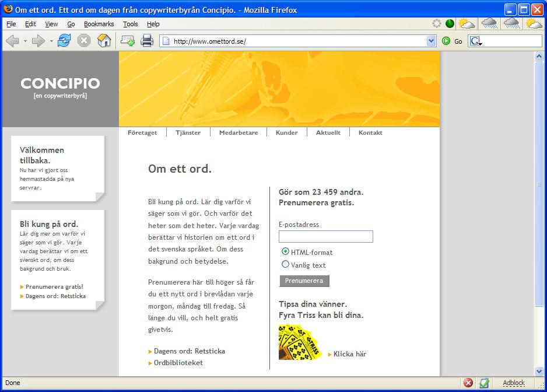Open the Tjänster navigation tab

point(188,132)
